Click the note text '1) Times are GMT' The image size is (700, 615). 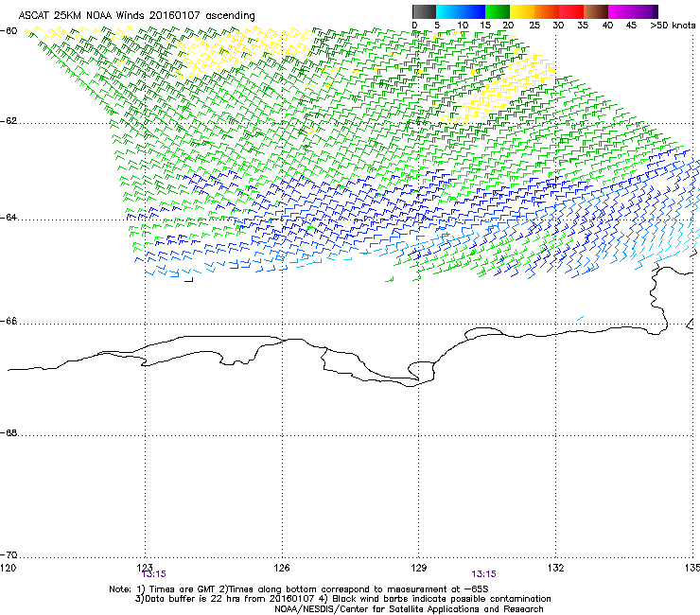coord(176,589)
